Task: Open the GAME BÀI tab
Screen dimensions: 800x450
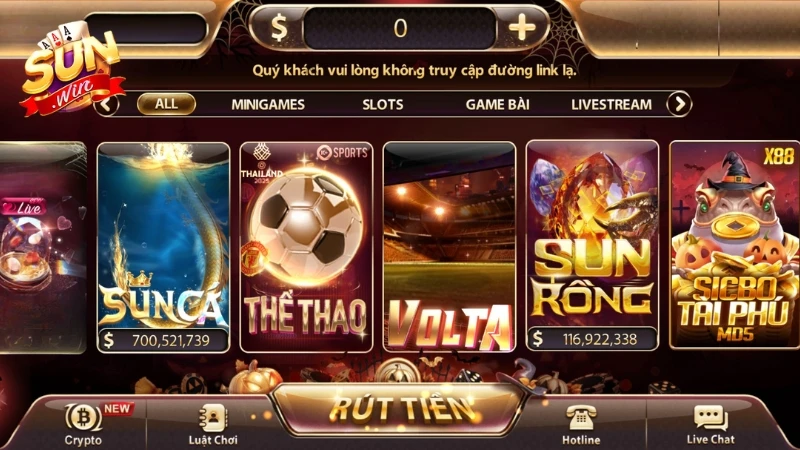Action: (497, 104)
